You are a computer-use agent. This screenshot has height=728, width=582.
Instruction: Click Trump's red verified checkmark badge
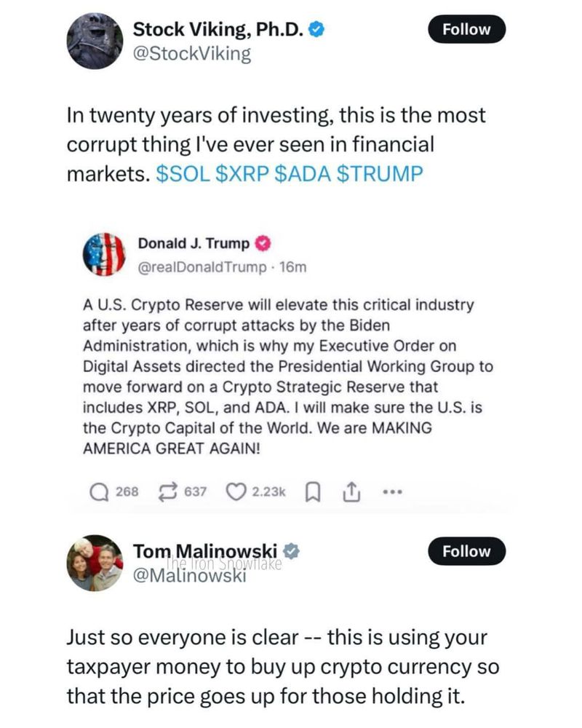click(x=263, y=244)
